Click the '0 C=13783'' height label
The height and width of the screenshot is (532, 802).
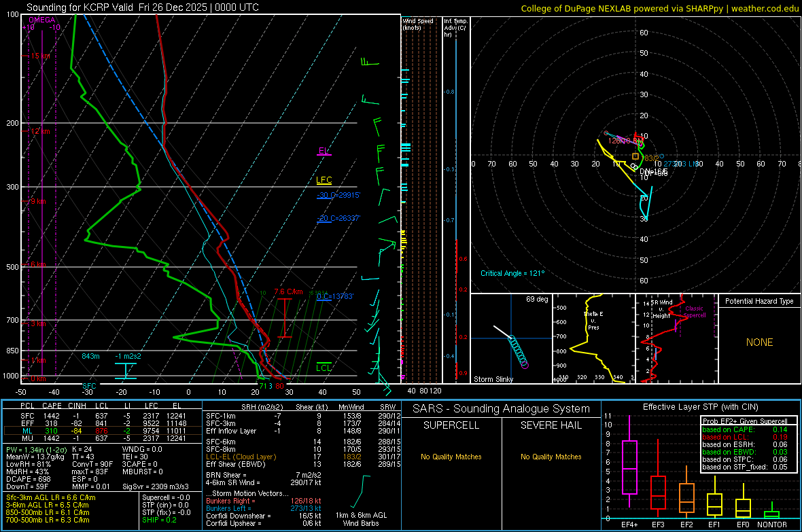[335, 296]
